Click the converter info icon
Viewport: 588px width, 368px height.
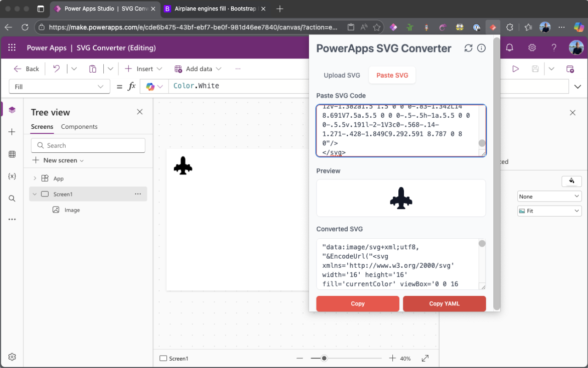481,48
